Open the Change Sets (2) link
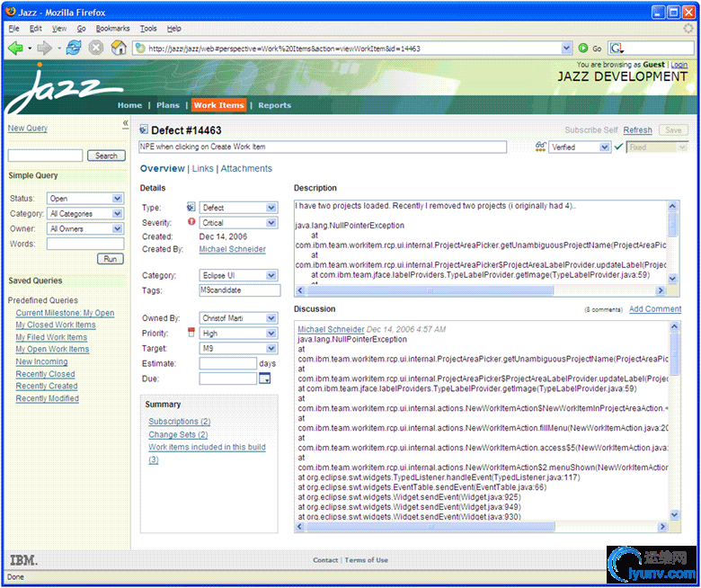This screenshot has height=588, width=701. [x=178, y=434]
